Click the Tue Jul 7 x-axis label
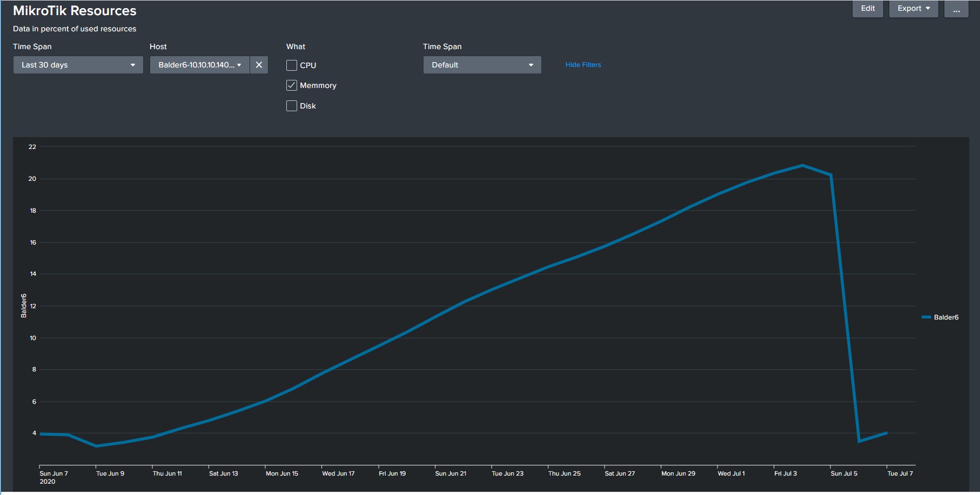The image size is (980, 495). tap(900, 473)
